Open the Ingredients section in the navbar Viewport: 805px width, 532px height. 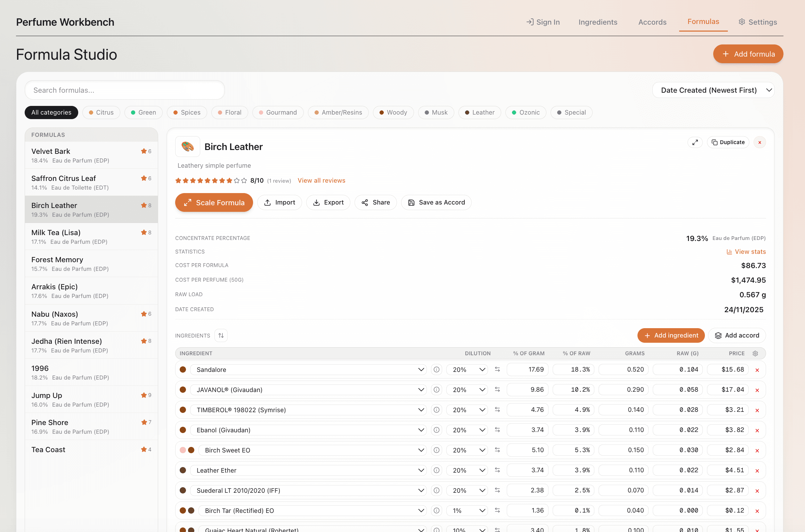coord(598,22)
